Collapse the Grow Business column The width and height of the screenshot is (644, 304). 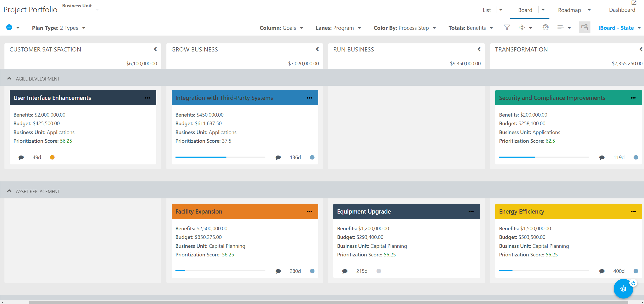click(317, 49)
